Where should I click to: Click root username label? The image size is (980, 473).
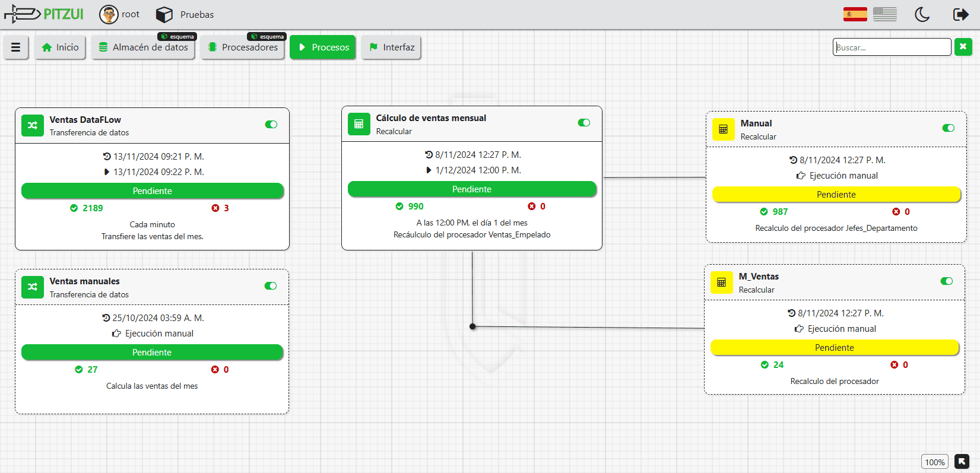(131, 14)
